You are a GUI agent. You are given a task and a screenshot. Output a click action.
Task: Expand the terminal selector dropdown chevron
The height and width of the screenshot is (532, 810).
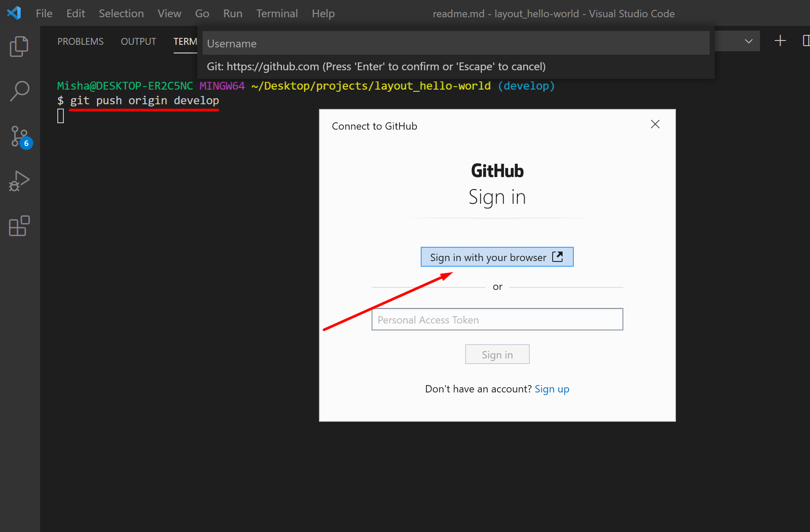(x=748, y=41)
